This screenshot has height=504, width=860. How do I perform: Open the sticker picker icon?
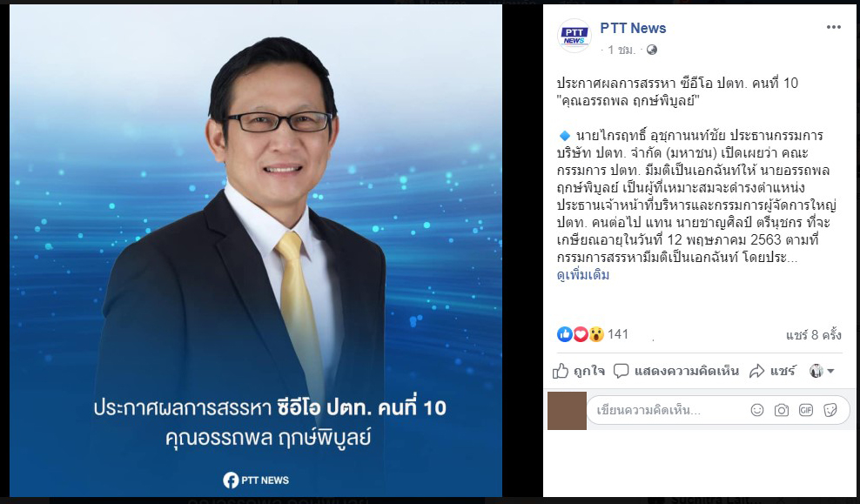coord(830,410)
